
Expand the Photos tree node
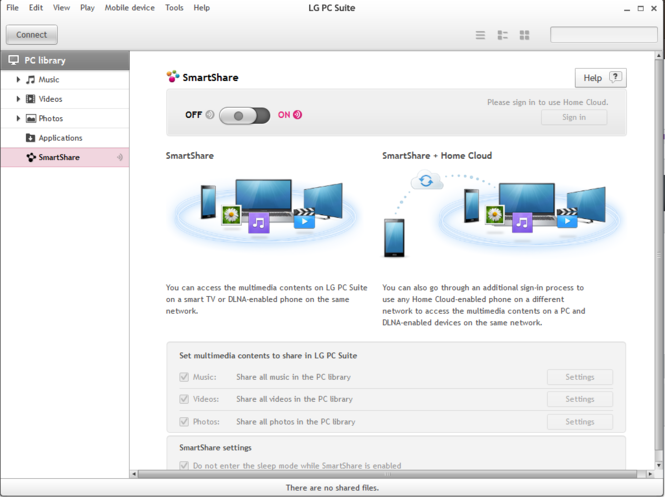pyautogui.click(x=18, y=118)
